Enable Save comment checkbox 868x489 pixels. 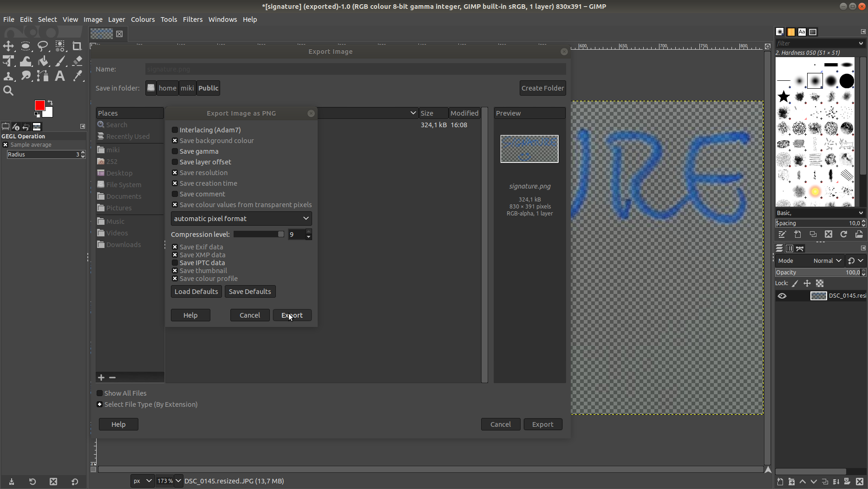(x=175, y=194)
